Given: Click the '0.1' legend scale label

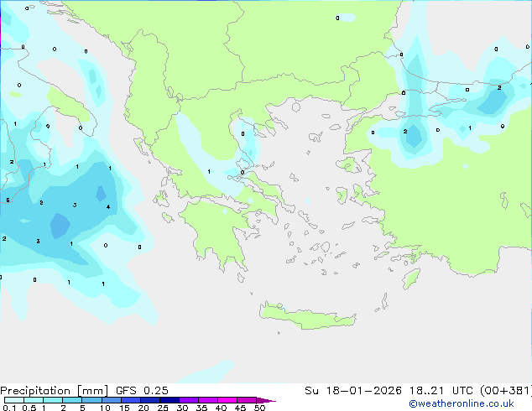Looking at the screenshot, I should coord(9,408).
